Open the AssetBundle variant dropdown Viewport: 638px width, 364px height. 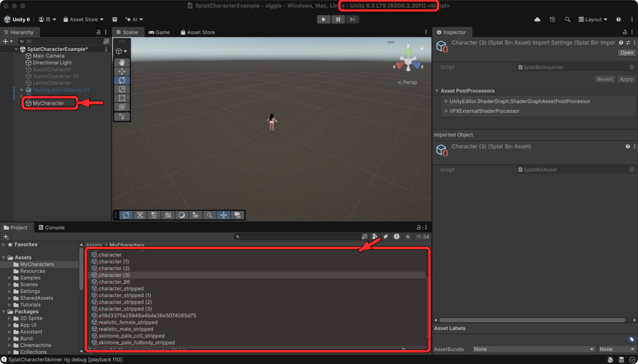[x=617, y=349]
